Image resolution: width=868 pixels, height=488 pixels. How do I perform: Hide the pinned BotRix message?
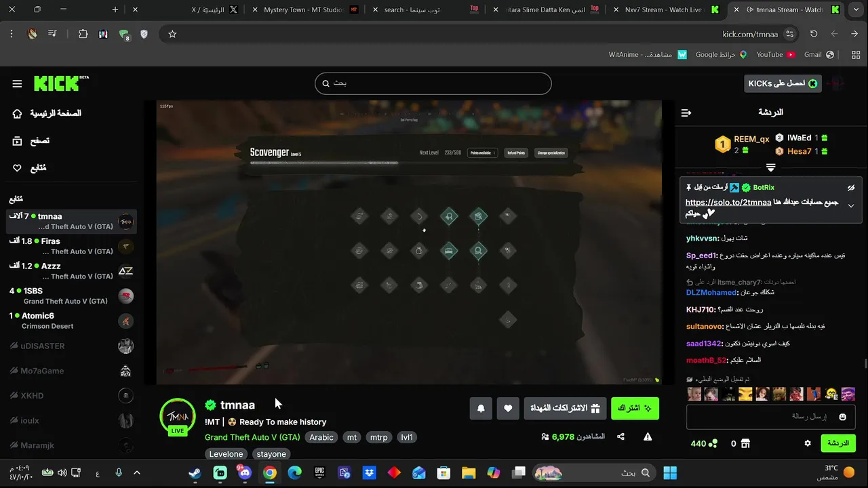(851, 188)
